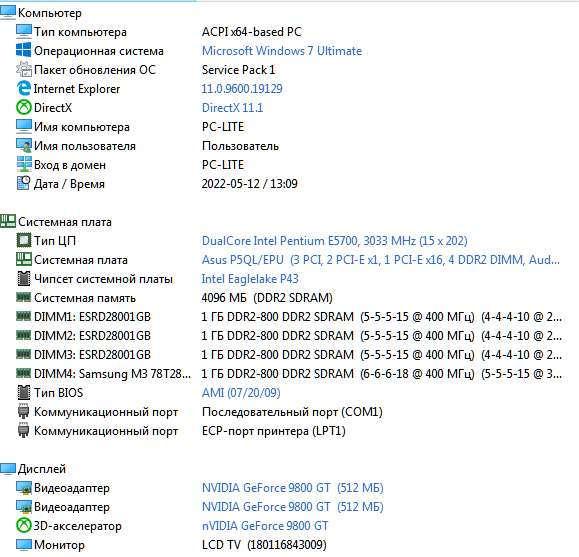The height and width of the screenshot is (557, 579).
Task: Select the DIMM2: ESRD28001GB row label
Action: (92, 336)
